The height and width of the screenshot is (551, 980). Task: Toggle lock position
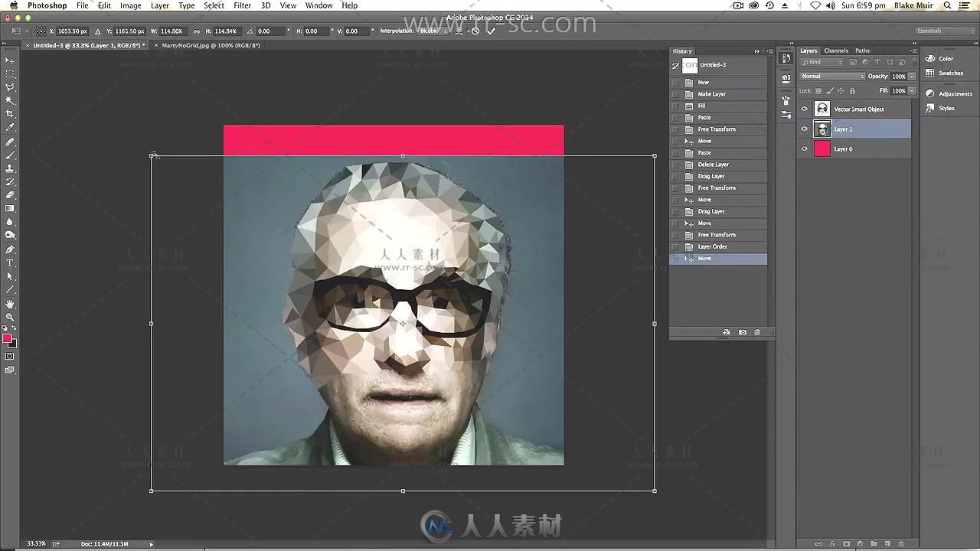tap(841, 90)
